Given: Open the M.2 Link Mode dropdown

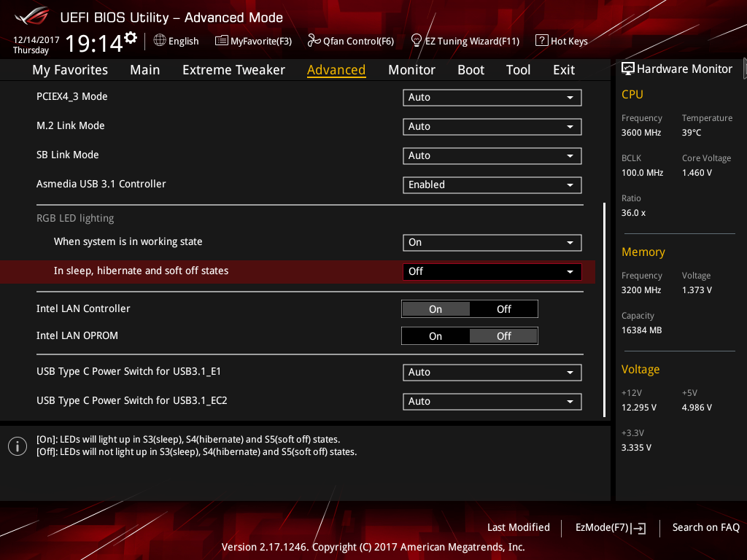Looking at the screenshot, I should 492,127.
